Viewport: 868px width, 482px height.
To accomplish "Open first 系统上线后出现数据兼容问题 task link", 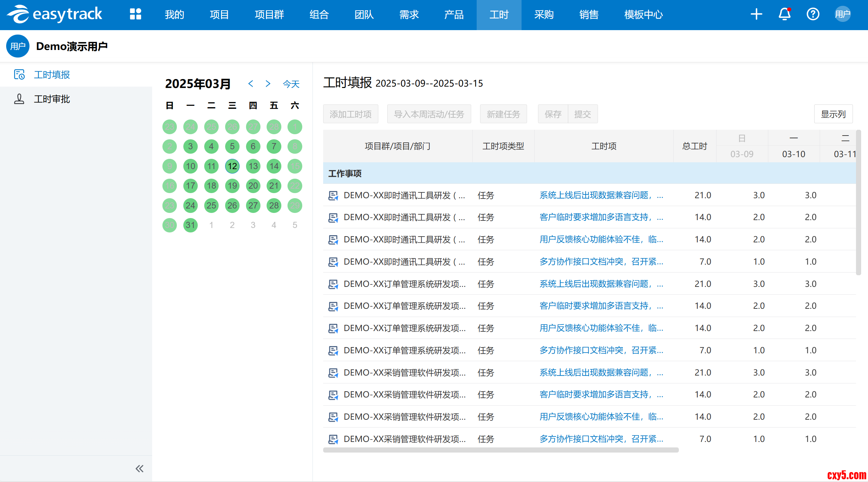I will (601, 195).
